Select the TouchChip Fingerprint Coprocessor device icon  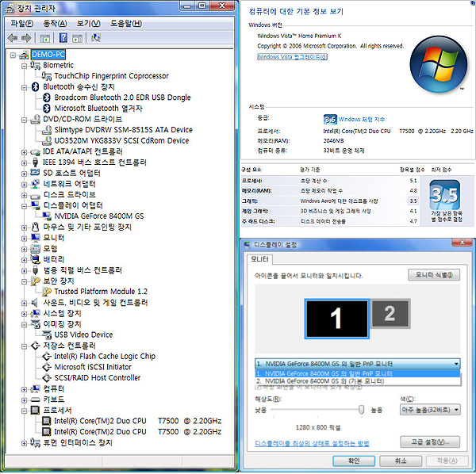[x=47, y=76]
